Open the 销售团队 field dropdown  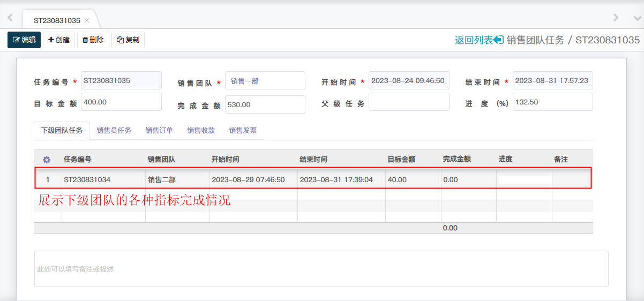click(x=265, y=81)
